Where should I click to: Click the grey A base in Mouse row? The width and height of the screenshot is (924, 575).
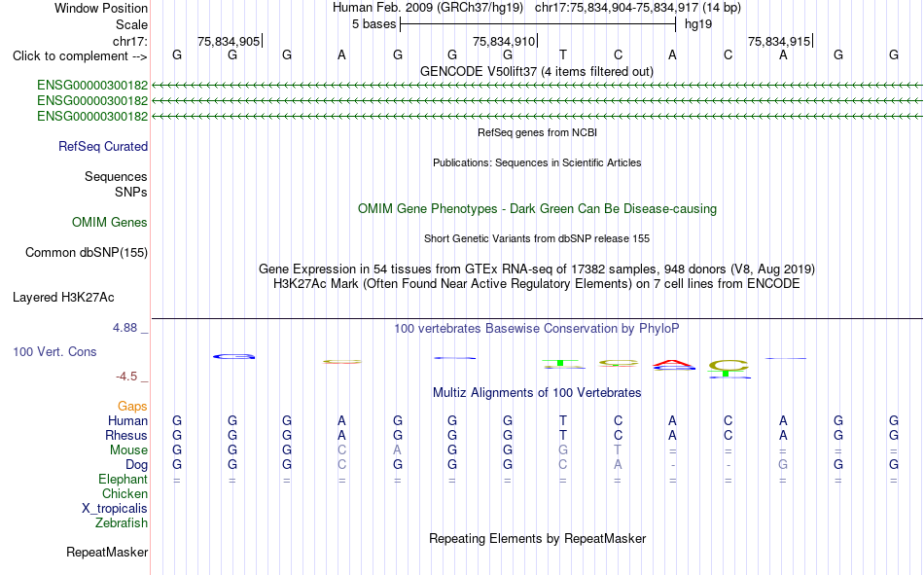point(398,449)
